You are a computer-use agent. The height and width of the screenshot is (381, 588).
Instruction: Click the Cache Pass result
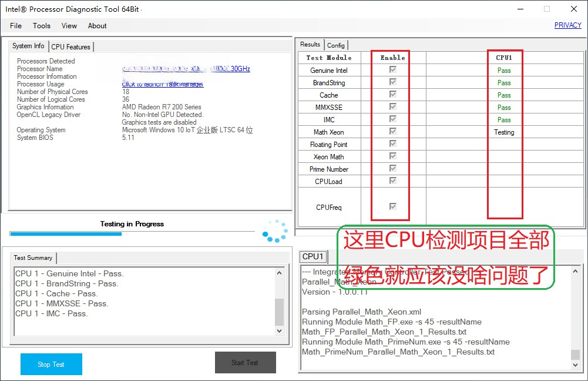click(x=504, y=95)
